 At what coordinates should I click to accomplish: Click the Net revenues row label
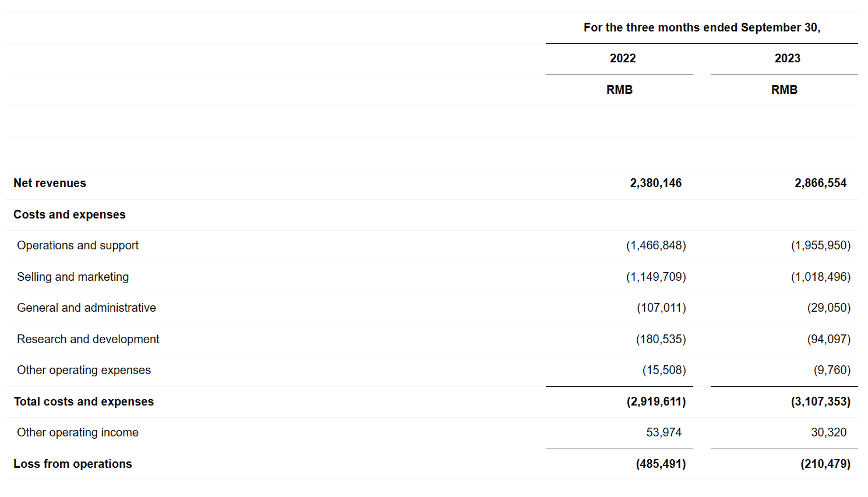[x=50, y=183]
